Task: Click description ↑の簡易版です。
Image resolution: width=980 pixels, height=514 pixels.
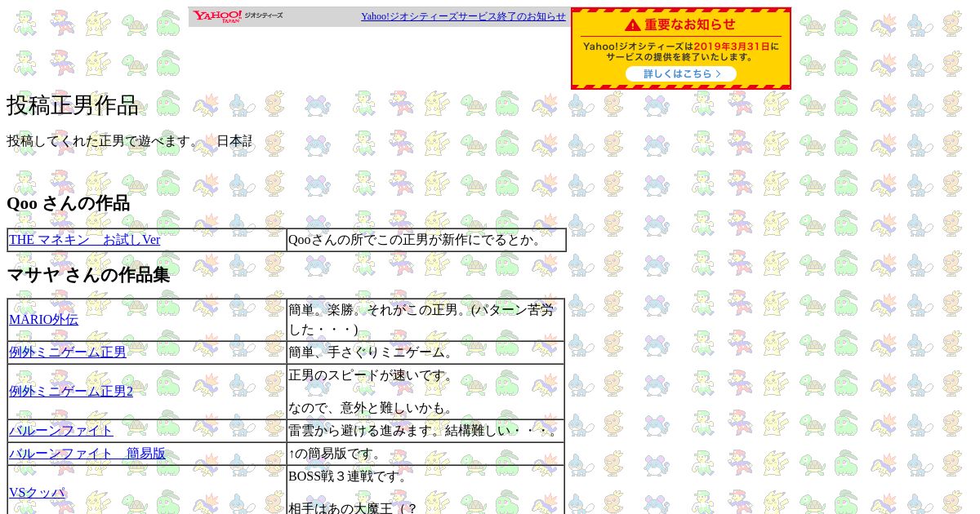Action: [x=336, y=454]
